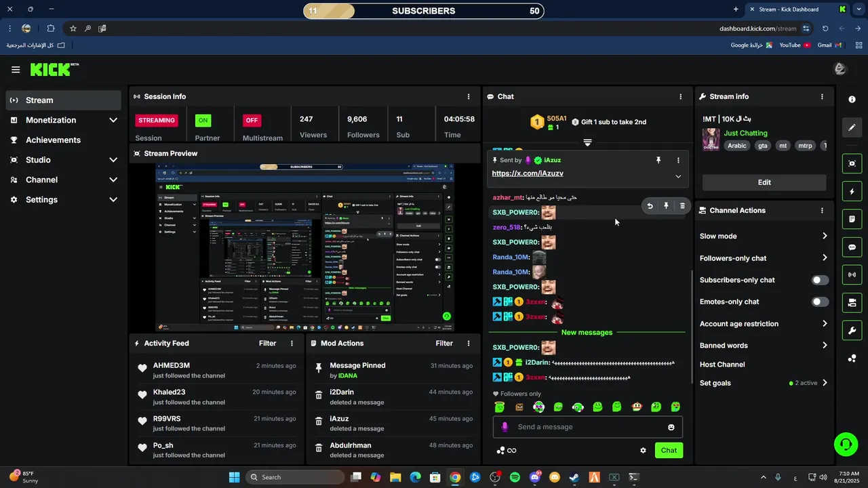This screenshot has width=868, height=488.
Task: Open the green headset support button
Action: 846,445
